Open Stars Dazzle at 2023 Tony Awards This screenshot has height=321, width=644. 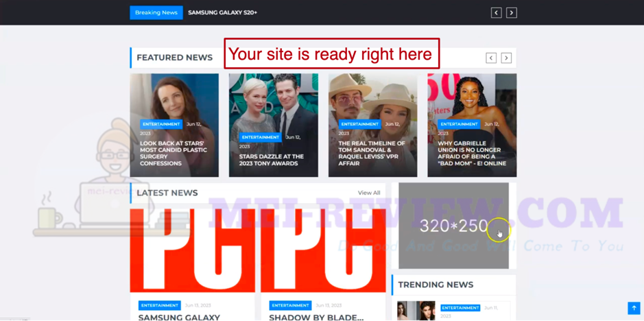[272, 160]
